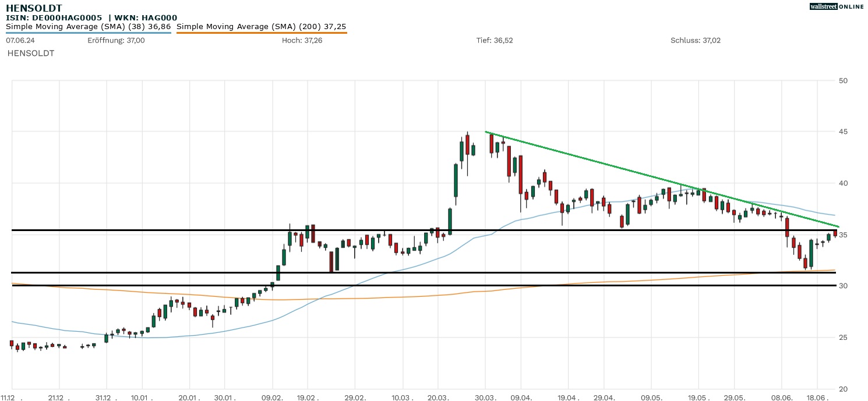Image resolution: width=868 pixels, height=401 pixels.
Task: Click the Tief 36,52 value
Action: point(494,40)
